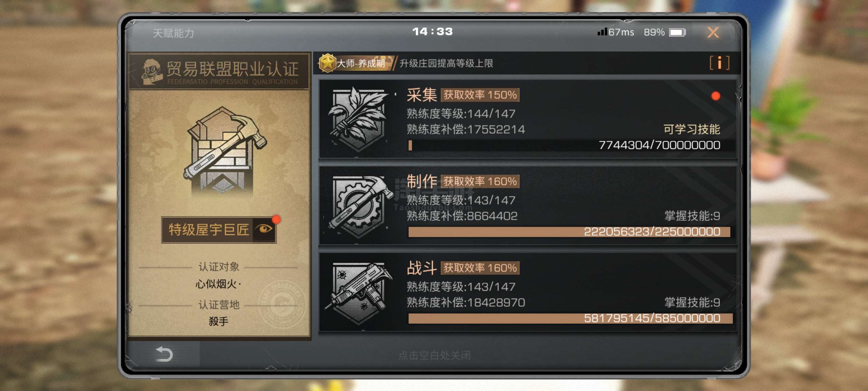Click the 战斗 获取效率 160% tag
The width and height of the screenshot is (868, 391).
tap(480, 268)
